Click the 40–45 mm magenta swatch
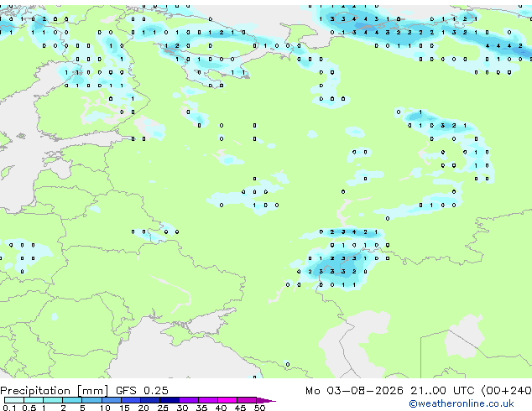532x411 pixels. (x=227, y=400)
